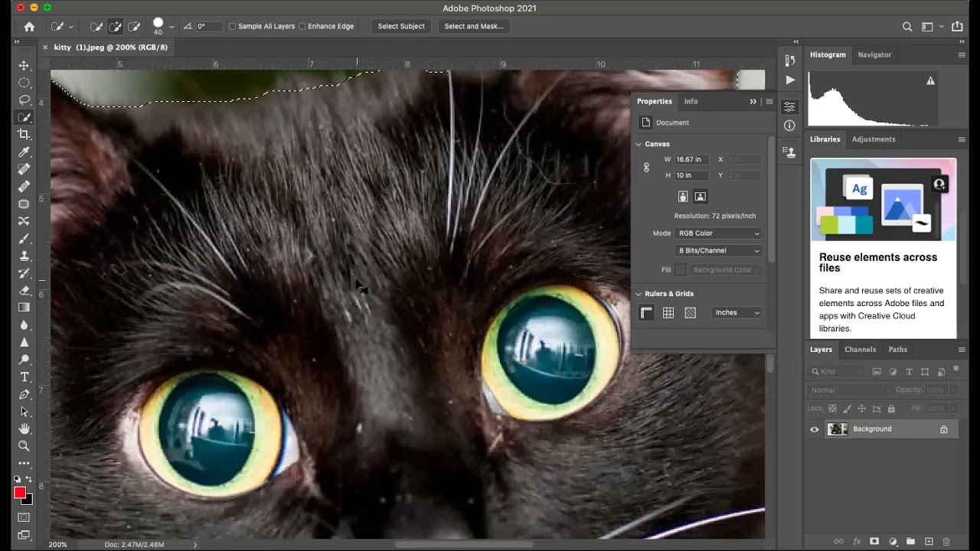Toggle canvas width-height link constraint

646,168
